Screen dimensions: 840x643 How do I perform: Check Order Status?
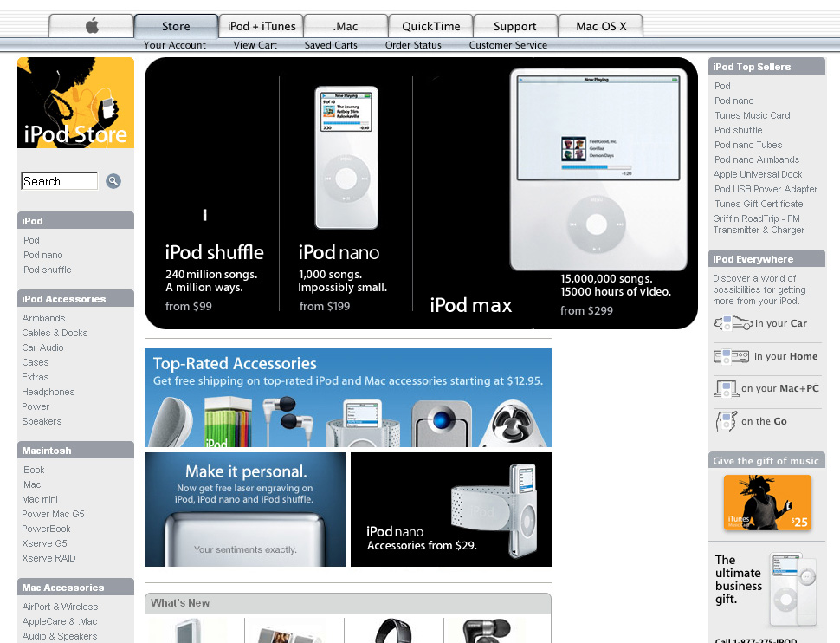[x=413, y=45]
